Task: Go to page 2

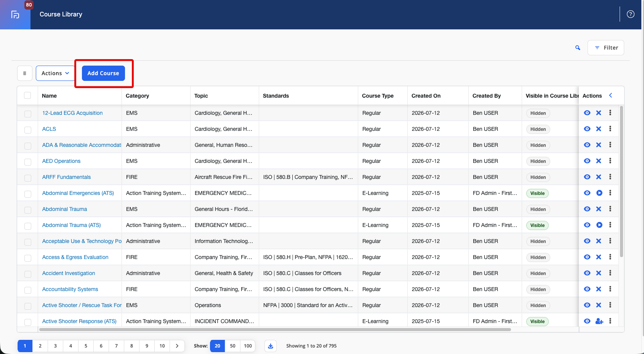Action: click(x=40, y=346)
